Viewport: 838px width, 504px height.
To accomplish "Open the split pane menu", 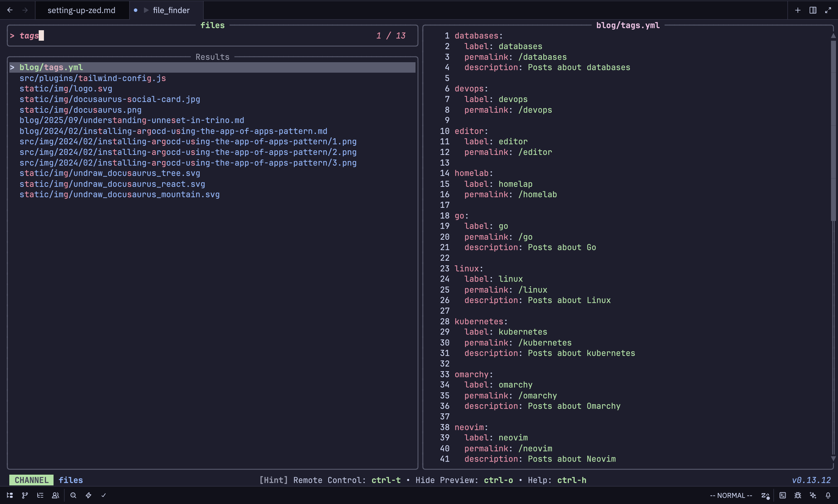I will [x=812, y=10].
